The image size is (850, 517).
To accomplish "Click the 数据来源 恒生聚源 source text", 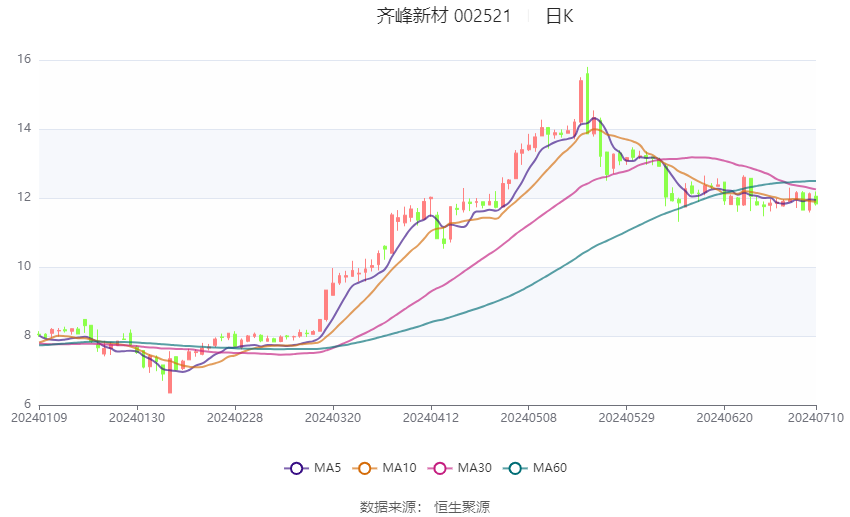I will point(425,507).
